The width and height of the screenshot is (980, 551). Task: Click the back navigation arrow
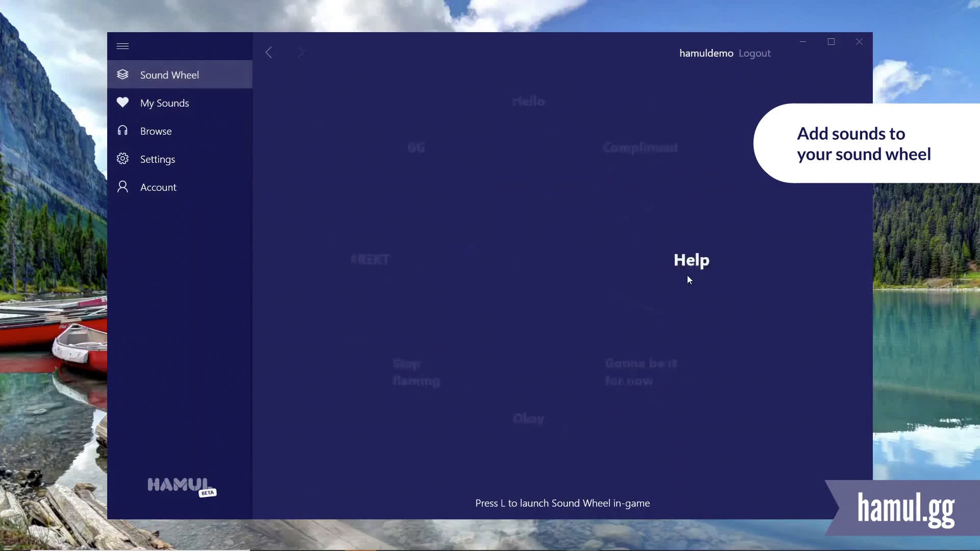coord(269,52)
